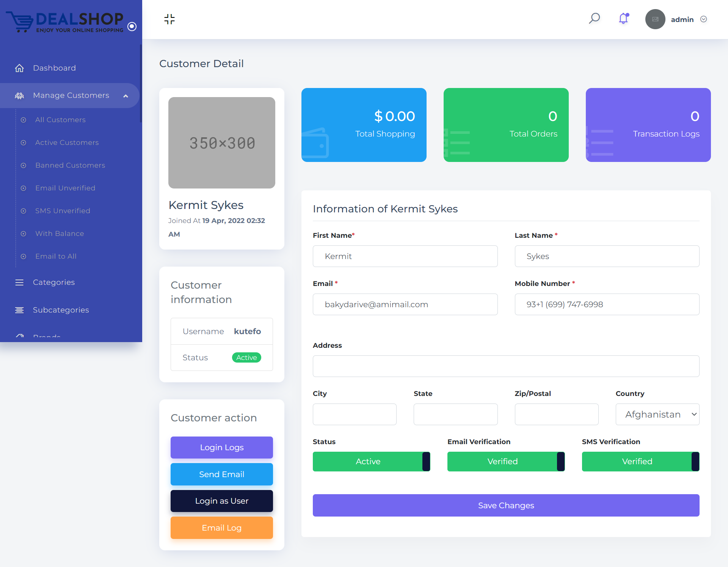Click the admin avatar image
This screenshot has width=728, height=567.
(655, 19)
